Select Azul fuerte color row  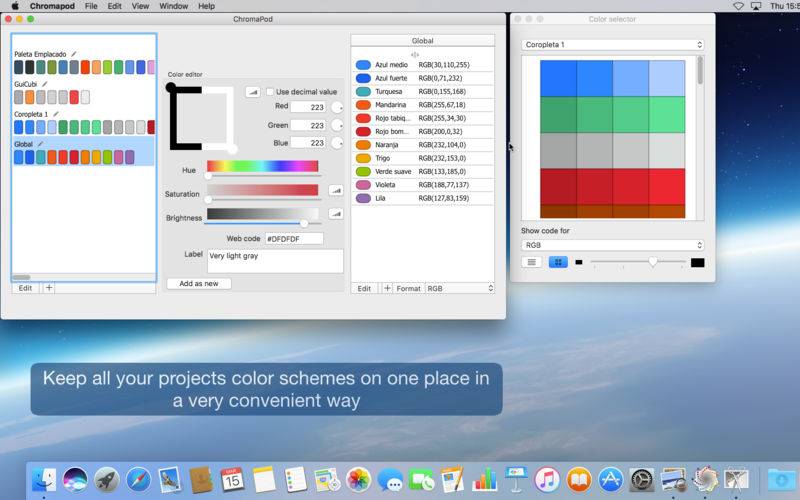(422, 78)
